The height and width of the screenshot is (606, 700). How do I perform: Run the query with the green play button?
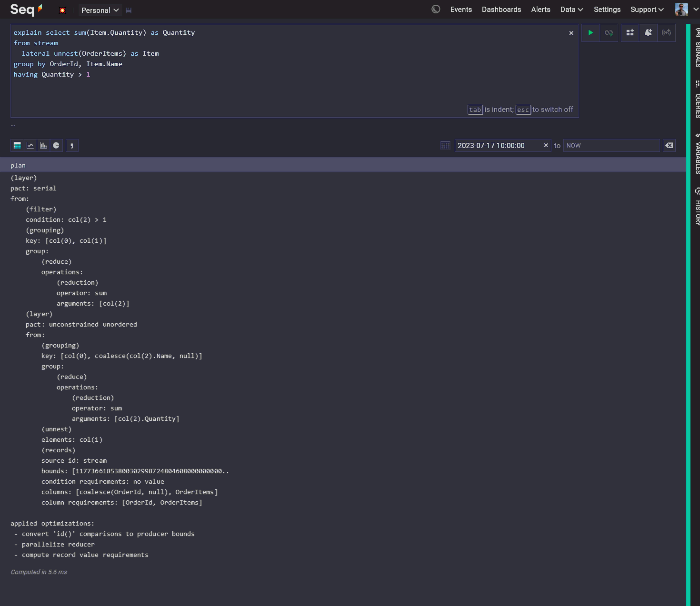pyautogui.click(x=590, y=33)
